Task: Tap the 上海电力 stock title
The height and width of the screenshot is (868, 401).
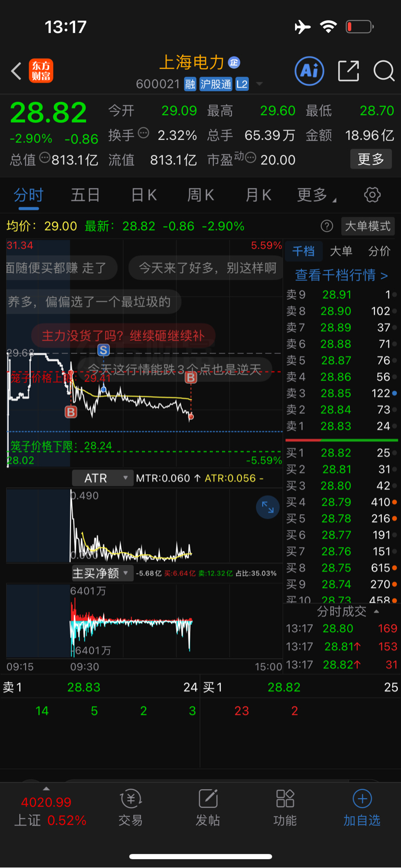Action: point(192,63)
